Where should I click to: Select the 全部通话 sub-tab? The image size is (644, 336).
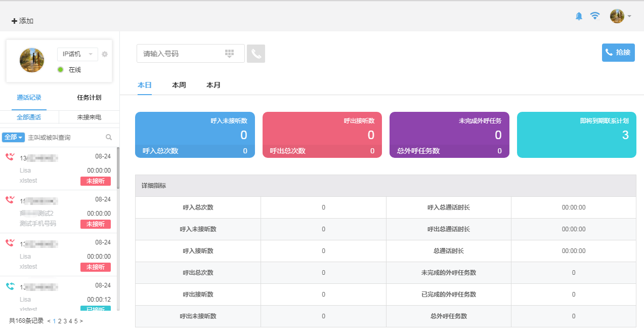tap(29, 117)
